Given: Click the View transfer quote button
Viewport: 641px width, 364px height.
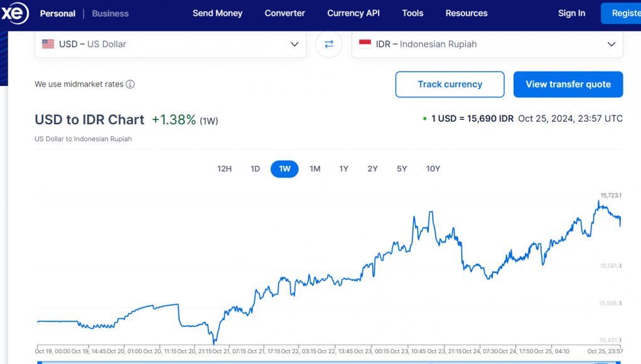Looking at the screenshot, I should point(568,84).
